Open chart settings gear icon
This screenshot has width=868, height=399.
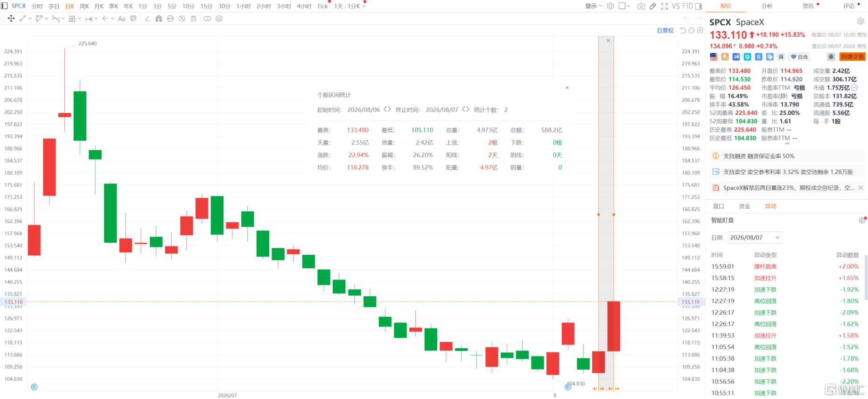pos(610,6)
